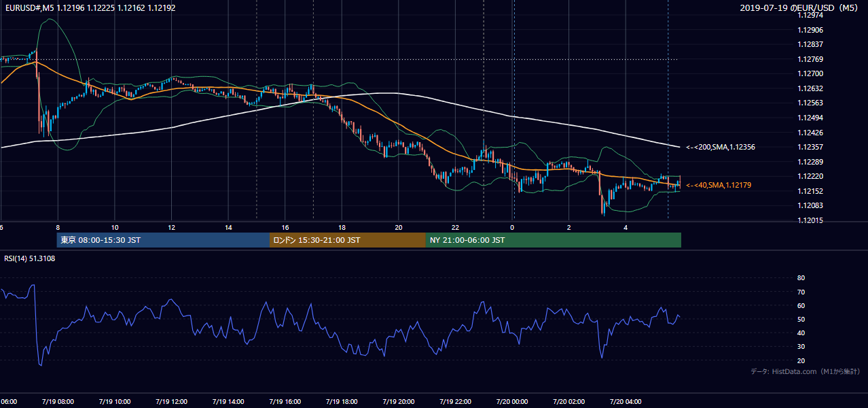Click hour label 12 under the price chart
This screenshot has height=408, width=868.
171,227
